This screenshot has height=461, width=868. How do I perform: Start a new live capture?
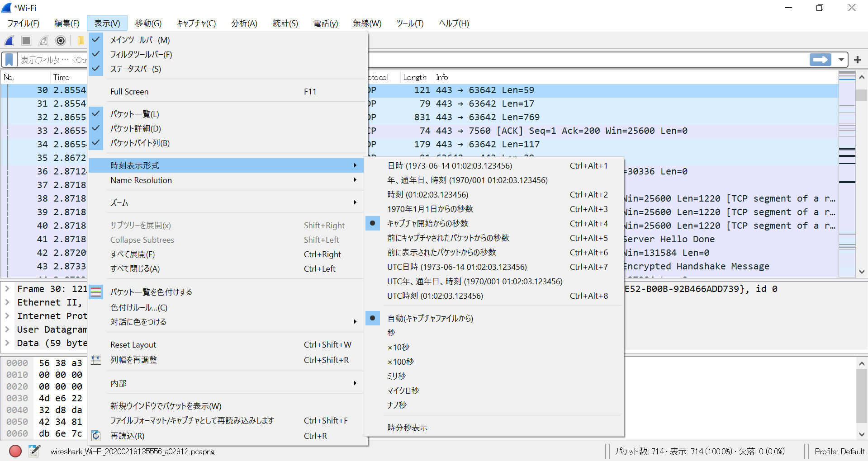[9, 41]
